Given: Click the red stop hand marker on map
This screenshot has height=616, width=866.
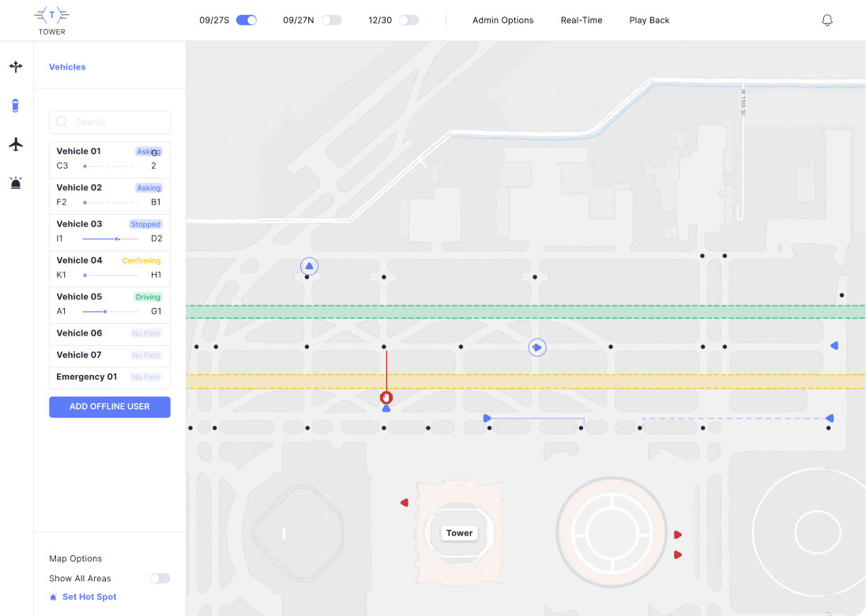Looking at the screenshot, I should 386,398.
